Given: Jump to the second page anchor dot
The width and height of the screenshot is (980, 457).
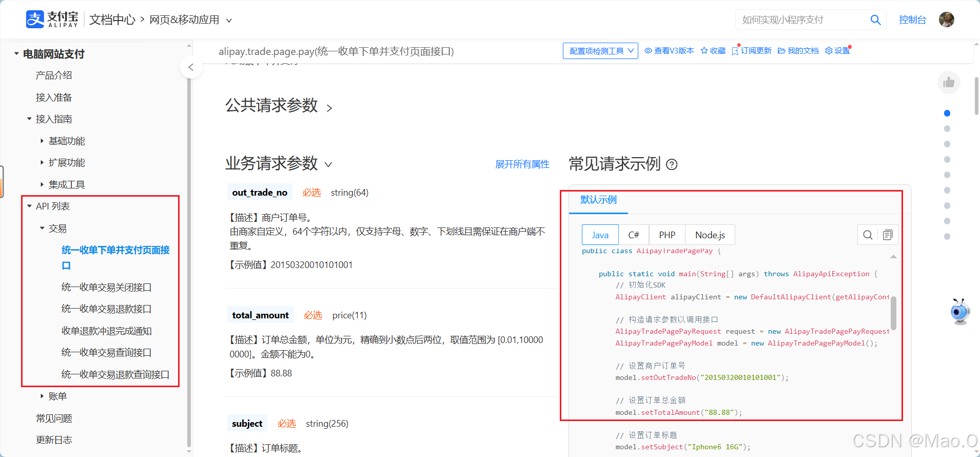Looking at the screenshot, I should pos(947,129).
